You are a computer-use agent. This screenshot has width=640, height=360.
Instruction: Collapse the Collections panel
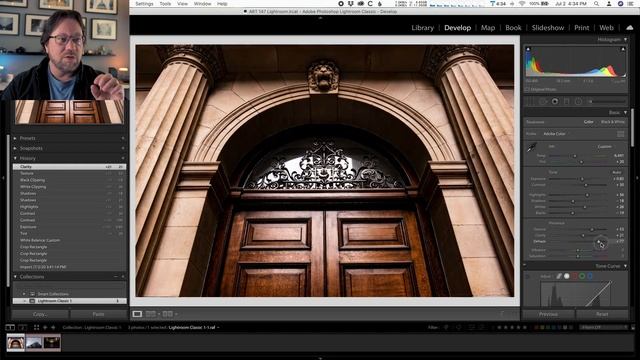(15, 277)
